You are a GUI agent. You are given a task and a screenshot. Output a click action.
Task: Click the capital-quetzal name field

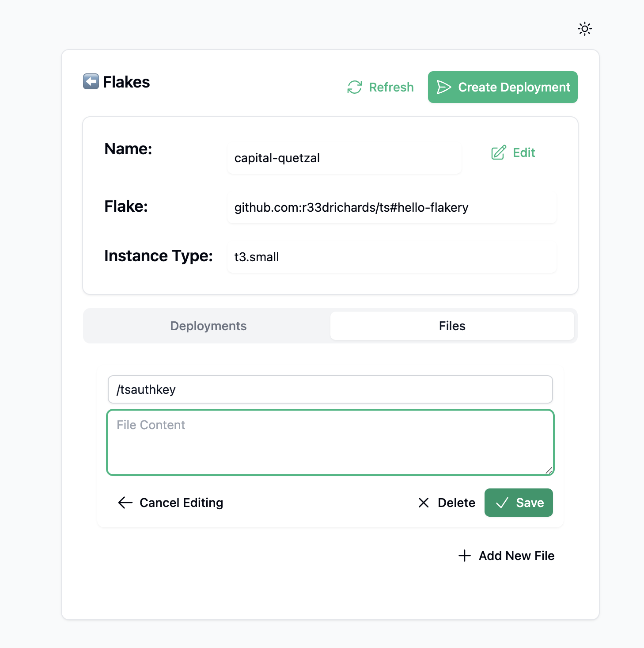[344, 158]
